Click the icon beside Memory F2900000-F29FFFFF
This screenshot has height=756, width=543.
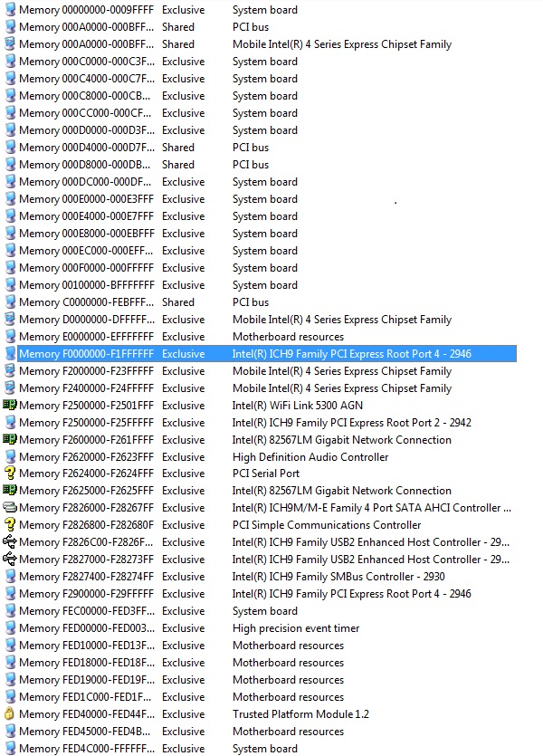(x=10, y=594)
